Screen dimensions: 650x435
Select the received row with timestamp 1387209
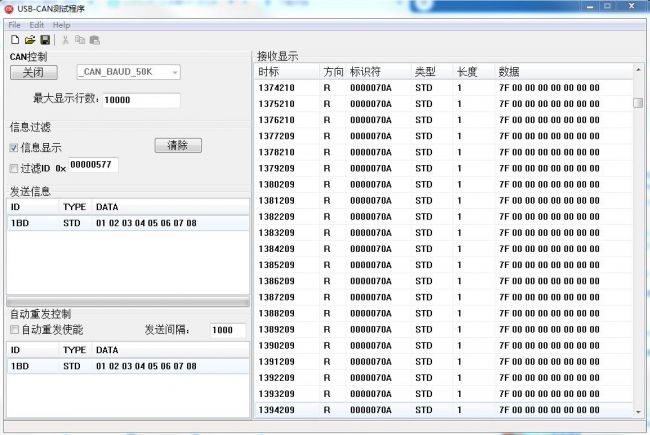tap(444, 298)
